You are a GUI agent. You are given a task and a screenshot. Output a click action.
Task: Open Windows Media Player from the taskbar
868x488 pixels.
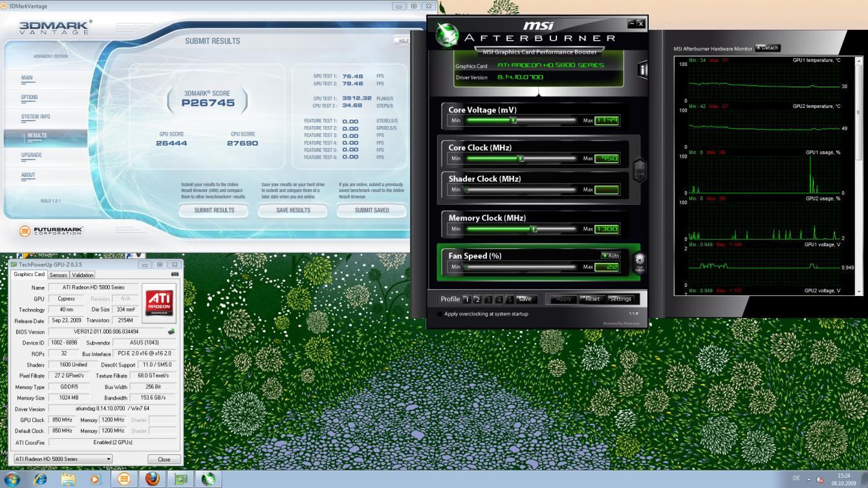96,479
